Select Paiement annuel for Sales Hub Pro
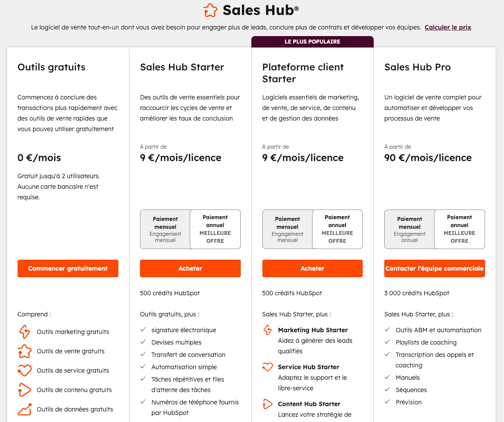This screenshot has height=422, width=504. (459, 229)
